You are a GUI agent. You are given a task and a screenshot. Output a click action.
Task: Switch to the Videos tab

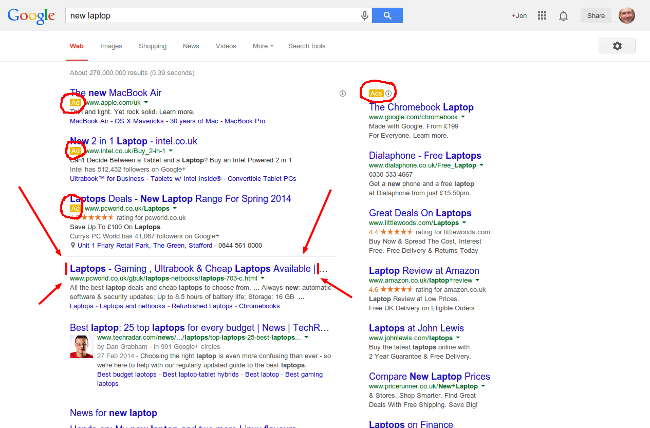pos(226,46)
